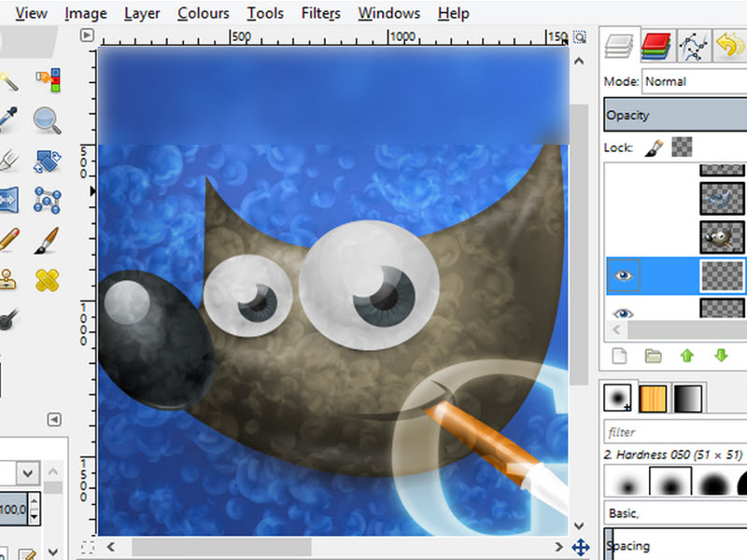Toggle visibility of the bottom layer
747x560 pixels.
(623, 313)
